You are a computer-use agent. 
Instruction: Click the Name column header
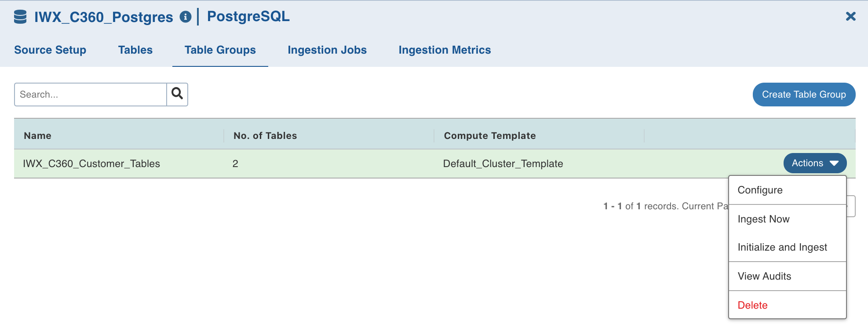pos(38,135)
